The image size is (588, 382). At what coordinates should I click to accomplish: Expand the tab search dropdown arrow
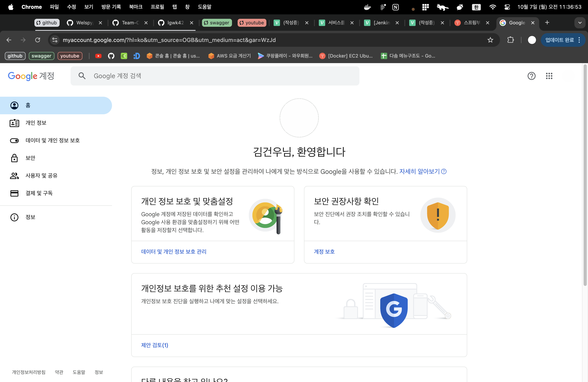[580, 23]
